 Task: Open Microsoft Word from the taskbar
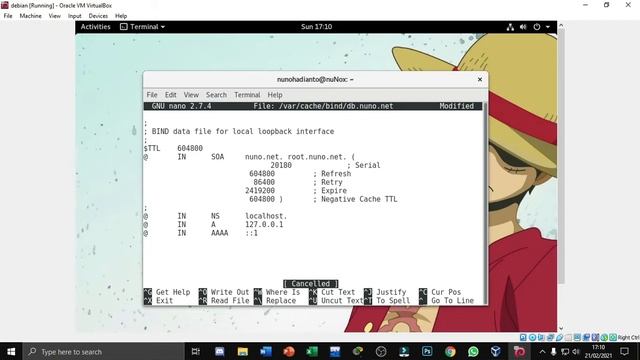266,351
